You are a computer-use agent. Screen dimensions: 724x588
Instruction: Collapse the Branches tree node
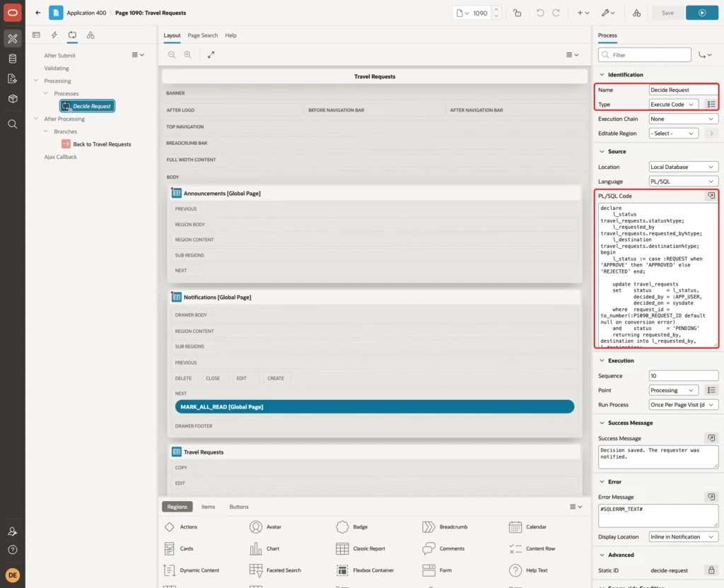pyautogui.click(x=46, y=131)
